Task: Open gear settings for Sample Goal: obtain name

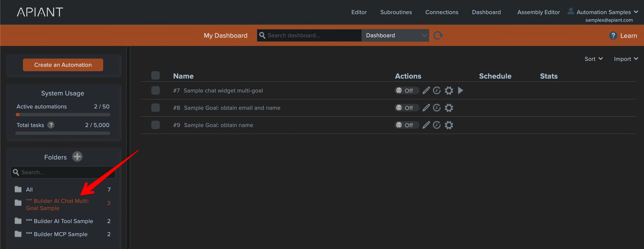Action: coord(449,125)
